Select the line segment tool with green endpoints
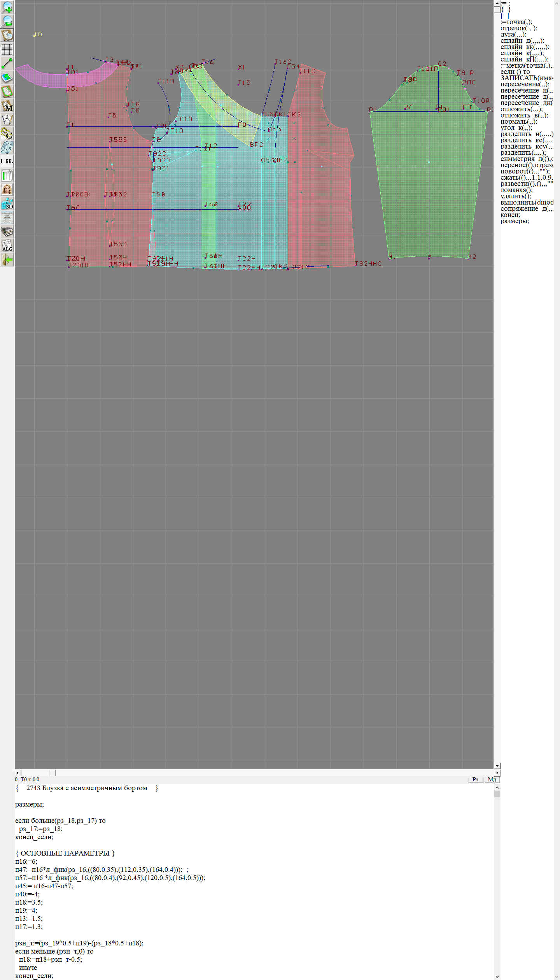This screenshot has height=980, width=560. coord(7,63)
